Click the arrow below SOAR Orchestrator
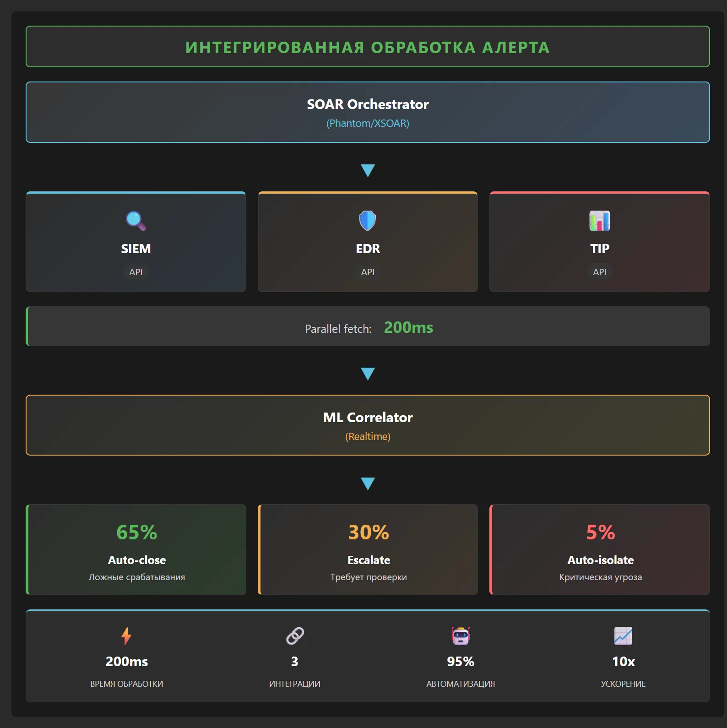727x728 pixels. [368, 170]
